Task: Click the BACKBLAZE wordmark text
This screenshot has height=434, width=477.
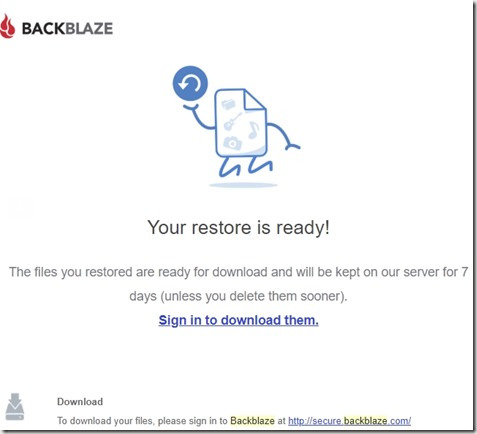Action: [67, 28]
